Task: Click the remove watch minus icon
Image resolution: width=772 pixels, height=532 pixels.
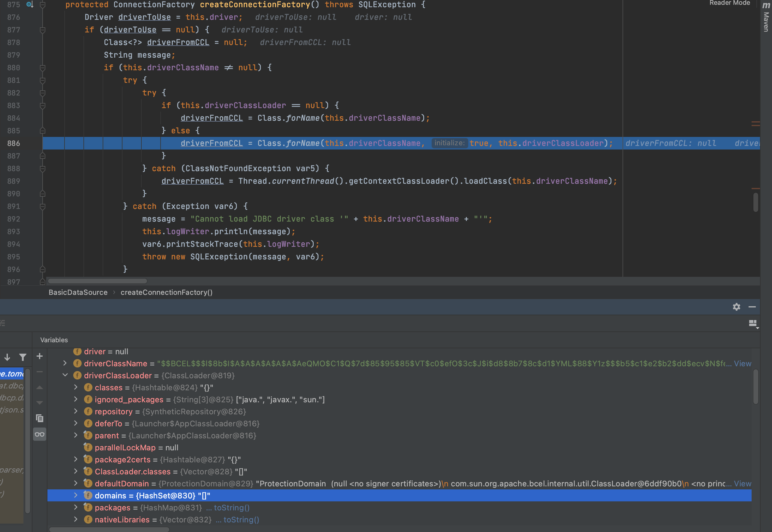Action: [39, 372]
